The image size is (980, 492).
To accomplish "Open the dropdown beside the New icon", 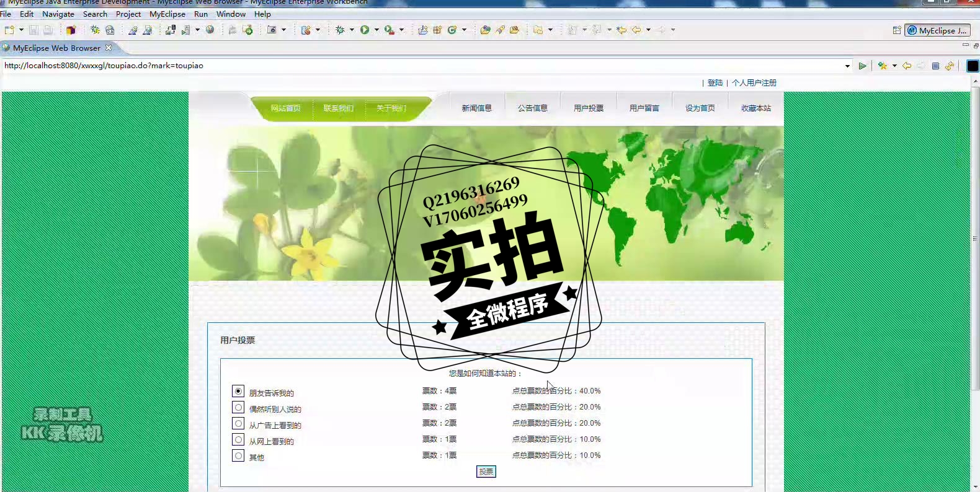I will tap(21, 30).
